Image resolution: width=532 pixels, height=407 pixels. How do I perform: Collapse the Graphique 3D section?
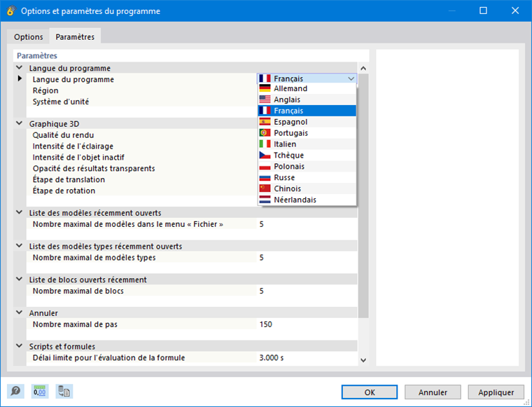20,123
